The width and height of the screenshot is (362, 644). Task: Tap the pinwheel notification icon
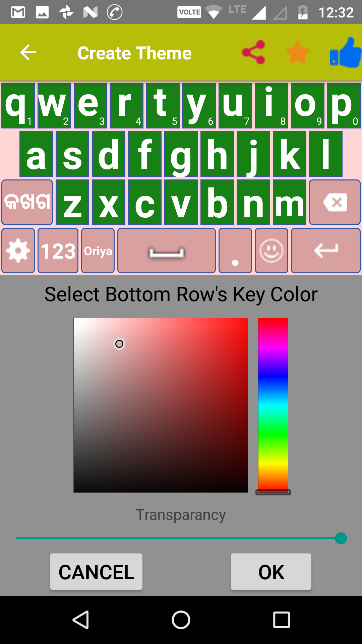[x=66, y=12]
